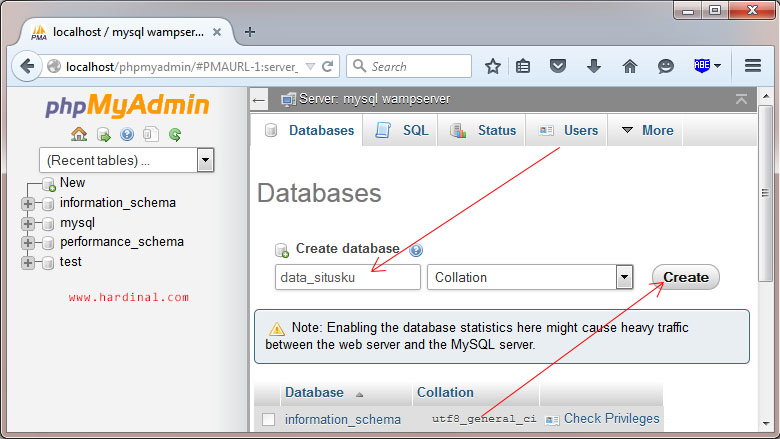Open new browser tab plus button

pyautogui.click(x=250, y=32)
